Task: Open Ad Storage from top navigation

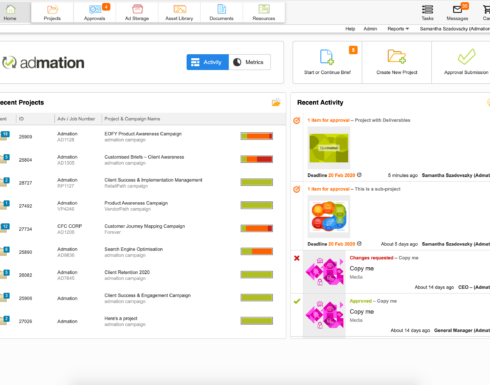Action: (137, 12)
